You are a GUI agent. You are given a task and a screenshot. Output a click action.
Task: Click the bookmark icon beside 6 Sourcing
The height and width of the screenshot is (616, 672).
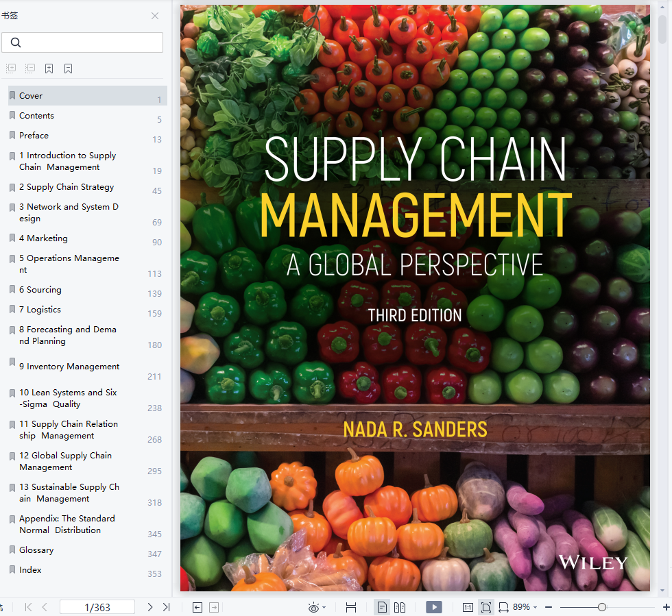[12, 289]
